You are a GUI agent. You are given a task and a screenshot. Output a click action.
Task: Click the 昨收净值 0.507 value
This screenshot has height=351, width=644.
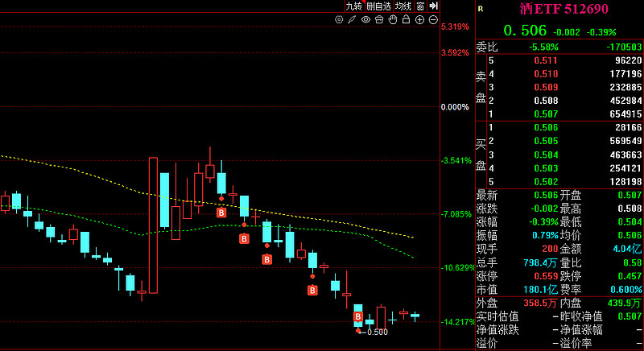(630, 316)
